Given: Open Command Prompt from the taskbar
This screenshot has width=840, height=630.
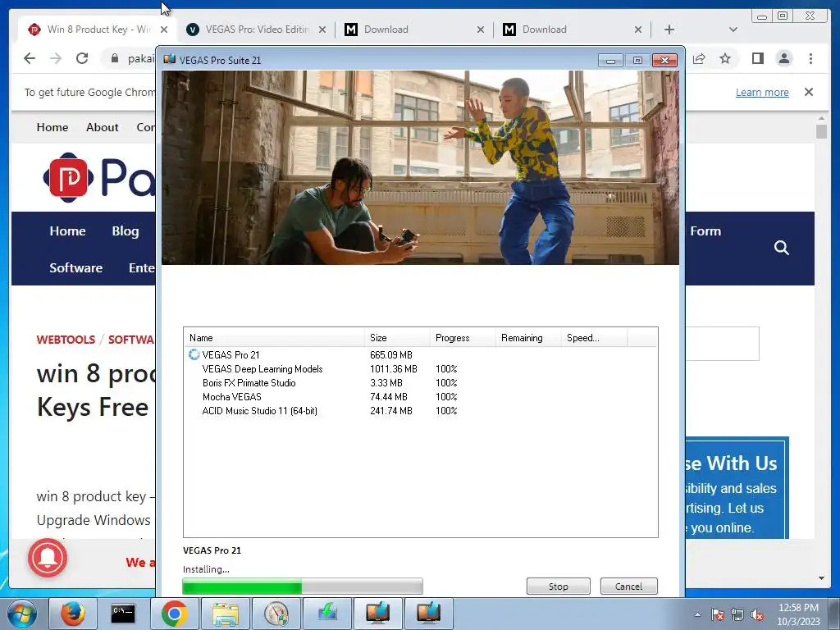Looking at the screenshot, I should [123, 614].
